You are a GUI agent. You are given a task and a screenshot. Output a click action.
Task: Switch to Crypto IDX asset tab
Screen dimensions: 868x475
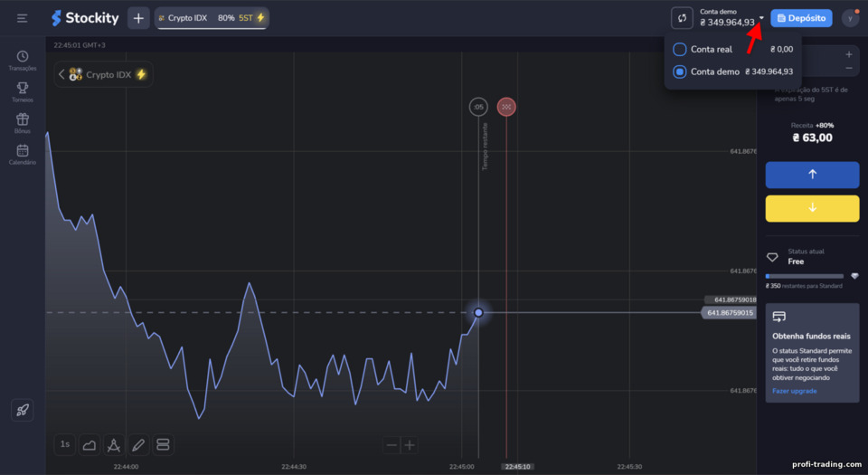pyautogui.click(x=212, y=18)
